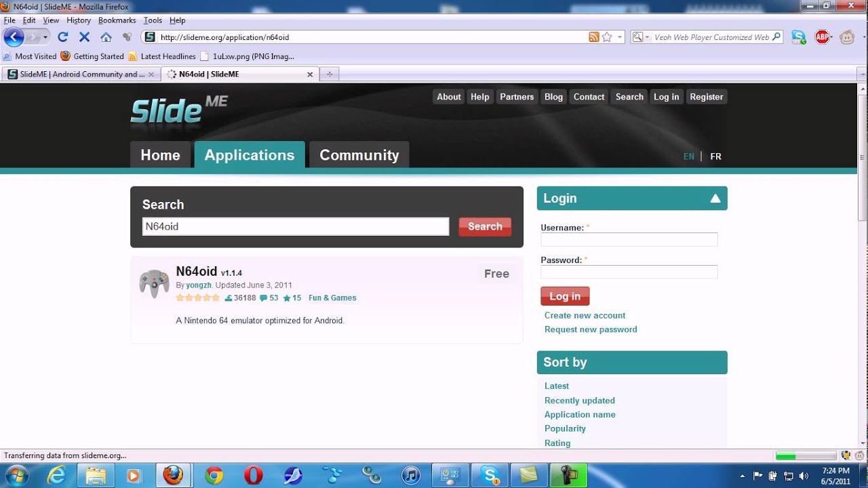Bookmark this page with the star icon
Image resolution: width=868 pixels, height=488 pixels.
[x=607, y=37]
